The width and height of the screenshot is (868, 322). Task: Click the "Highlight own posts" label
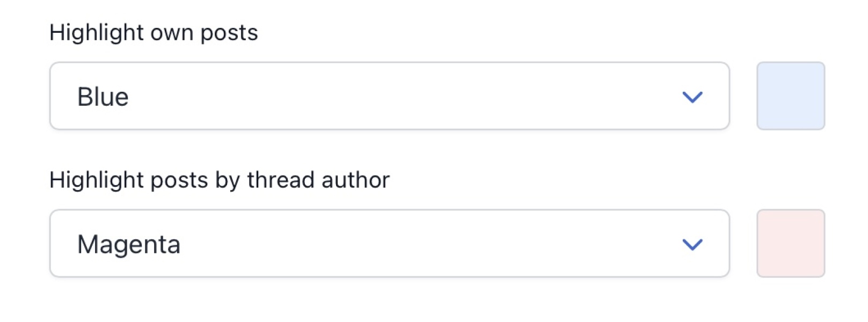pos(154,33)
